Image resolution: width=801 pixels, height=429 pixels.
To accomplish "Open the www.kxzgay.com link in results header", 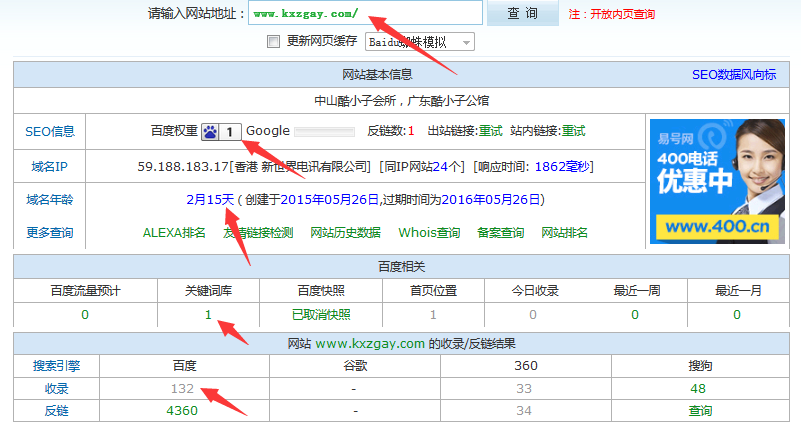I will click(370, 343).
